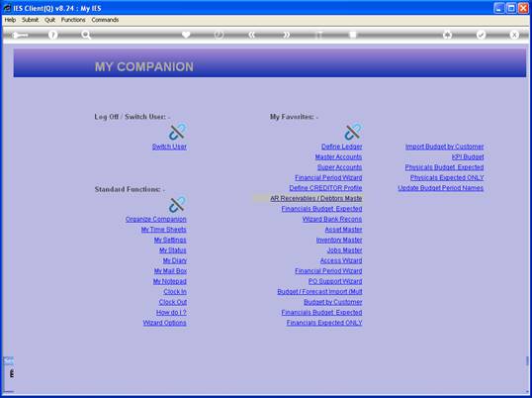Screen dimensions: 532x398
Task: Click the heart favorites toolbar icon
Action: (186, 35)
